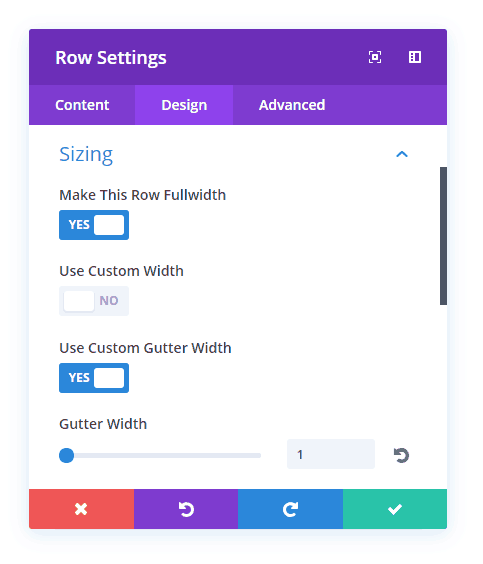Enable Use Custom Width toggle

tap(94, 301)
